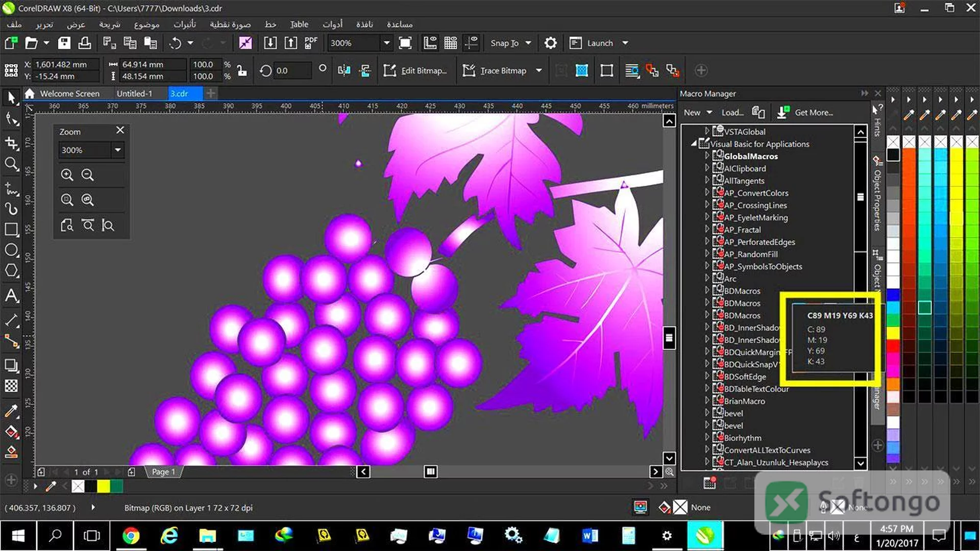Click the Import icon in toolbar
This screenshot has width=980, height=551.
pos(270,43)
